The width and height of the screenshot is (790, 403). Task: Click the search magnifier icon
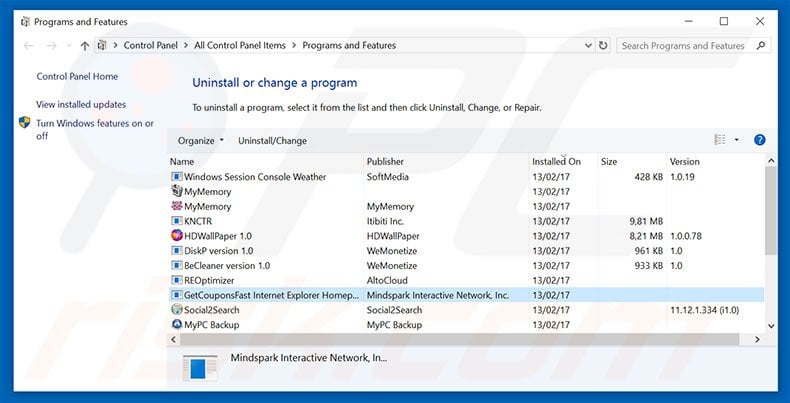(761, 45)
